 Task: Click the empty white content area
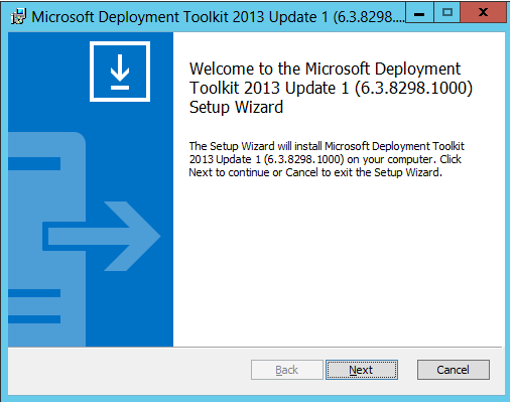[338, 263]
